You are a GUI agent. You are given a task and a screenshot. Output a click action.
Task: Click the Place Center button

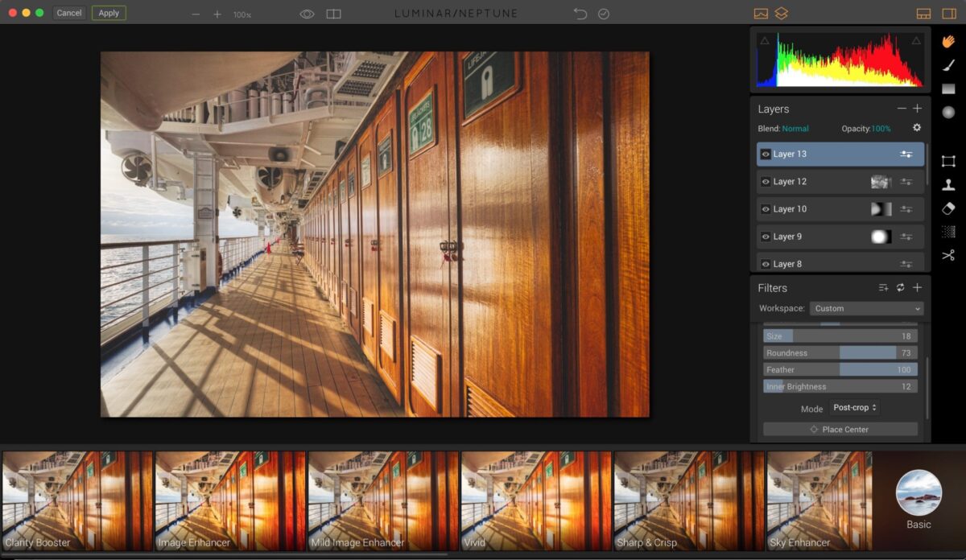840,429
